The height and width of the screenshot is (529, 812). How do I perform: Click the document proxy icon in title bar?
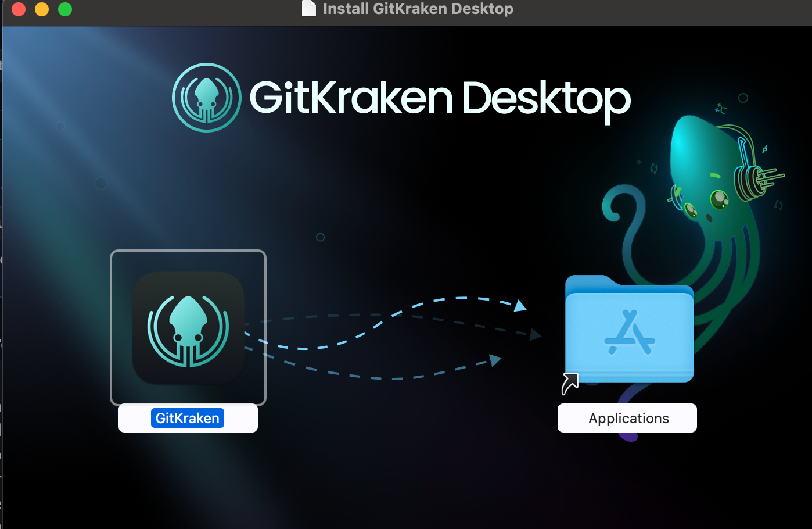(309, 8)
